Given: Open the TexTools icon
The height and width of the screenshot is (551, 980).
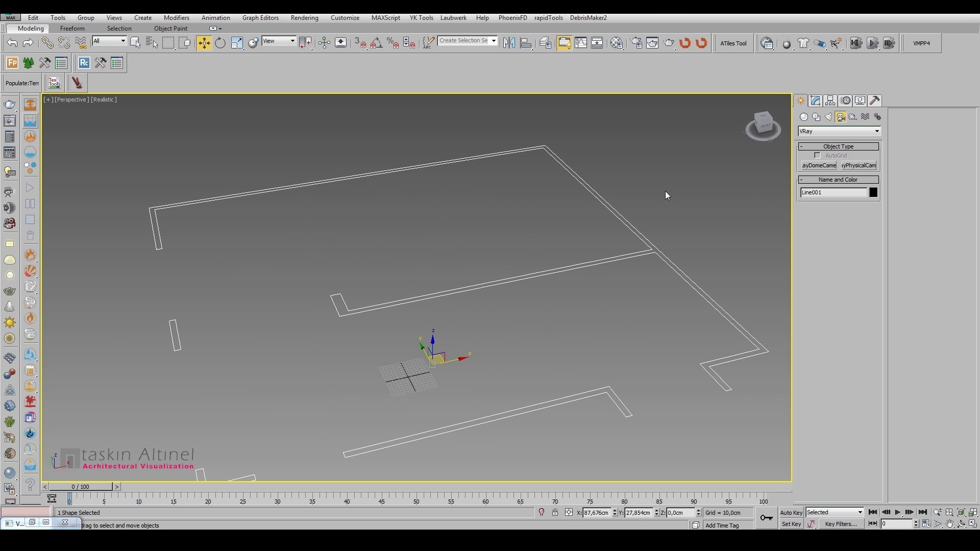Looking at the screenshot, I should tap(55, 83).
